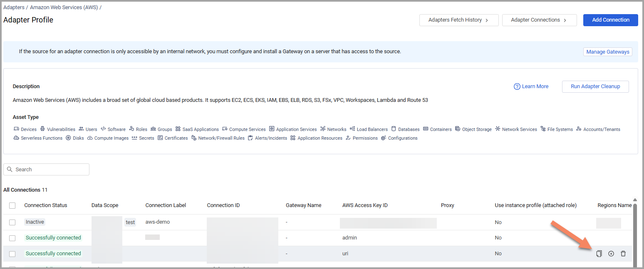Delete the uri connection with trash icon
The height and width of the screenshot is (269, 644).
tap(623, 254)
